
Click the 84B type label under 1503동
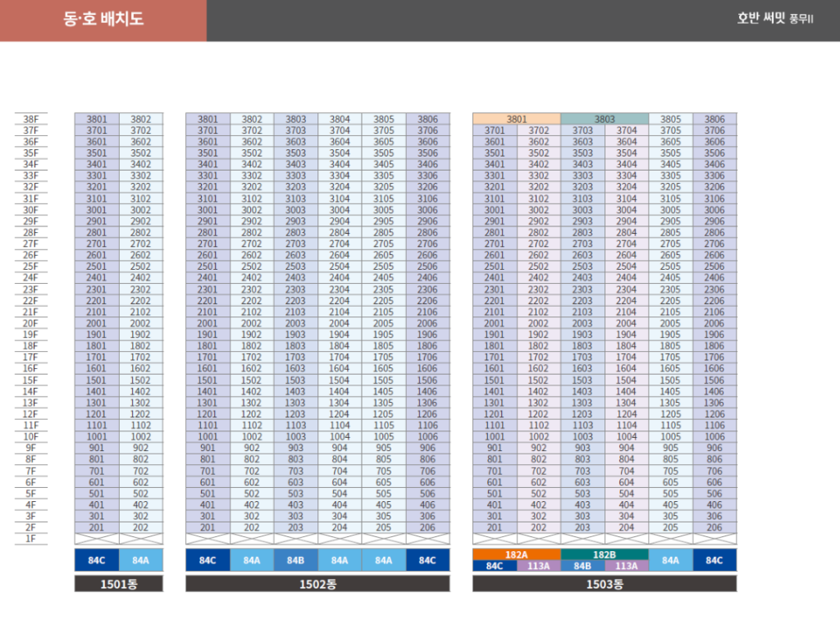pyautogui.click(x=582, y=566)
